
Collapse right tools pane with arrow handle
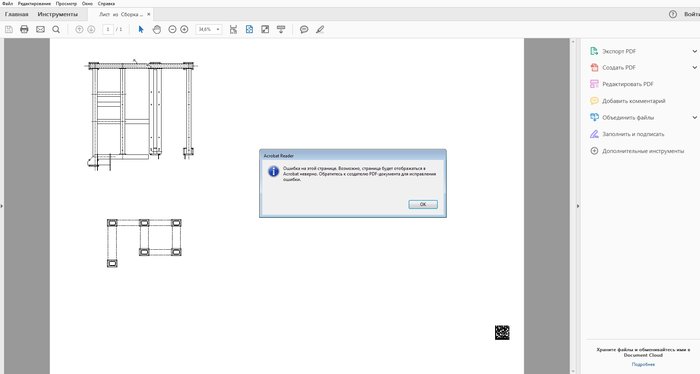pos(578,206)
